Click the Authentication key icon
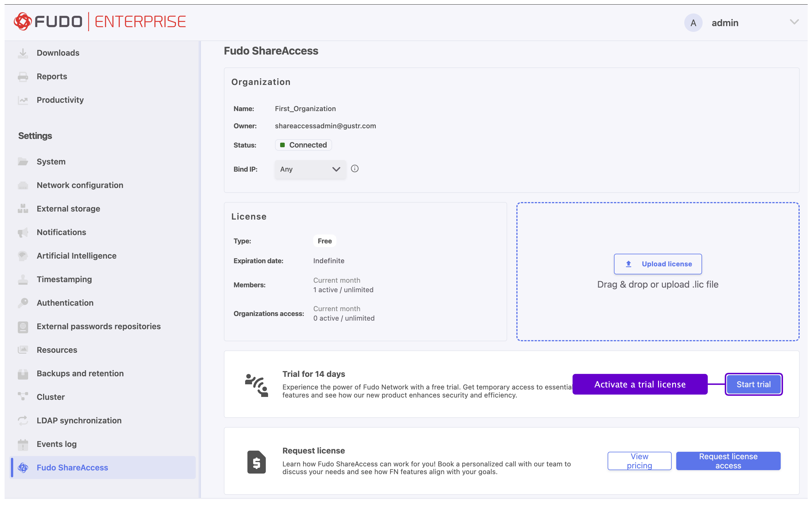This screenshot has width=812, height=506. point(23,303)
